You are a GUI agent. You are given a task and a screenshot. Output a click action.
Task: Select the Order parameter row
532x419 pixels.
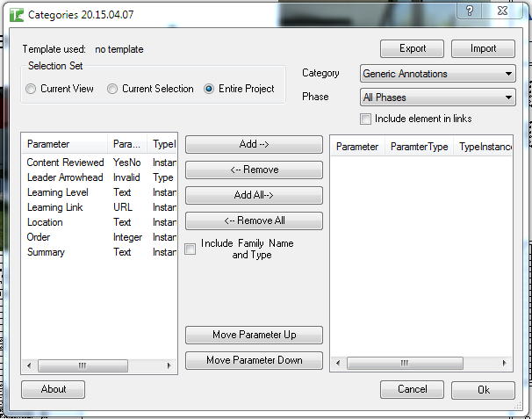click(x=99, y=237)
